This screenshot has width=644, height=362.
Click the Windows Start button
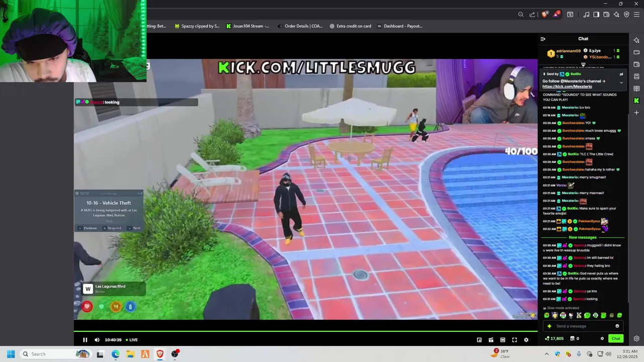11,354
